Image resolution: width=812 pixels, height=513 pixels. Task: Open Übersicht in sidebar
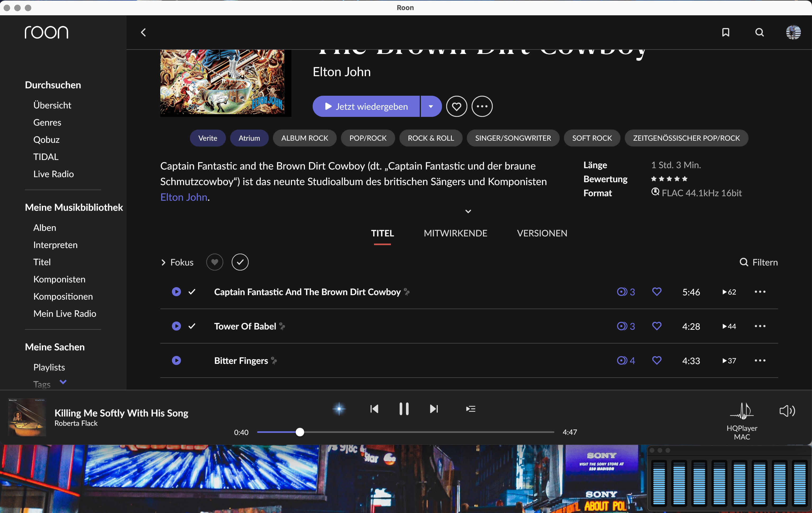pyautogui.click(x=52, y=105)
